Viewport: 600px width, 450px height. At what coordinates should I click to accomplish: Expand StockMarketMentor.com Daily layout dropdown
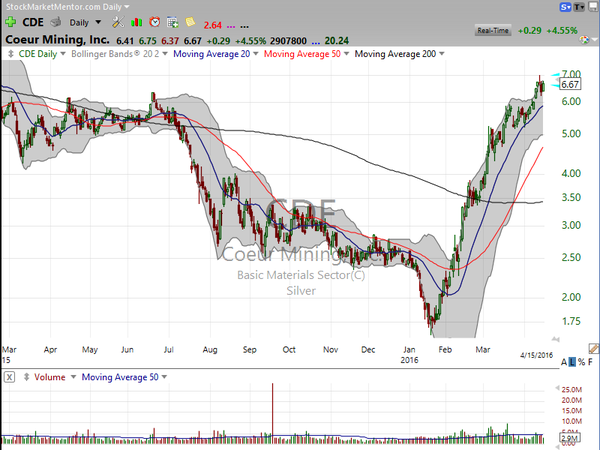[x=127, y=7]
